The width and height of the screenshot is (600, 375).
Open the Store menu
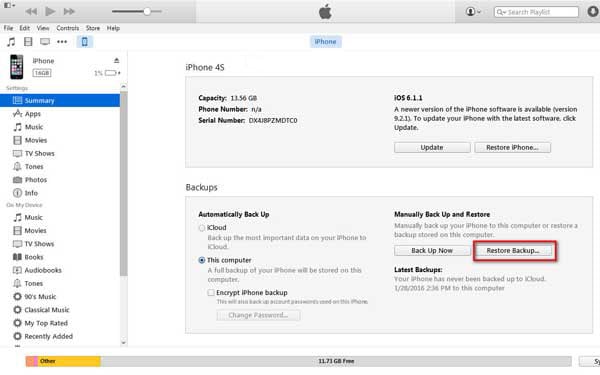[93, 28]
